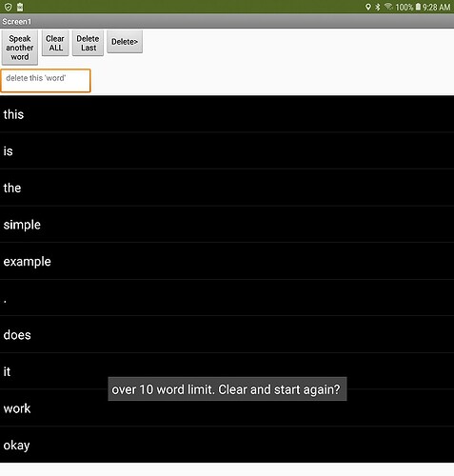Focus the "delete this 'word'" text field
This screenshot has height=476, width=454.
[x=46, y=81]
